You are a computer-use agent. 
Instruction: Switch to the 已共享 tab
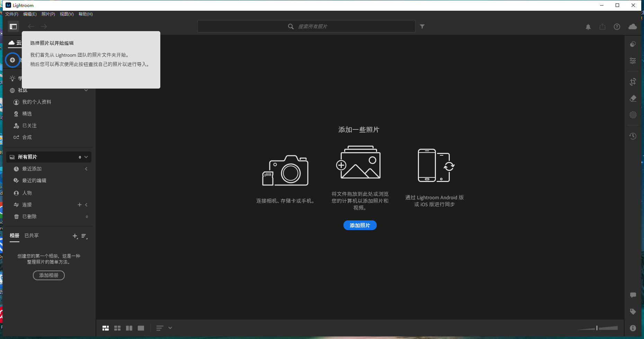[x=31, y=236]
